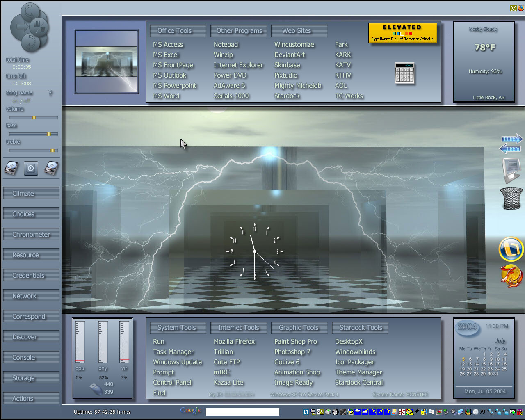The height and width of the screenshot is (420, 525).
Task: Open Windows Update
Action: [178, 362]
